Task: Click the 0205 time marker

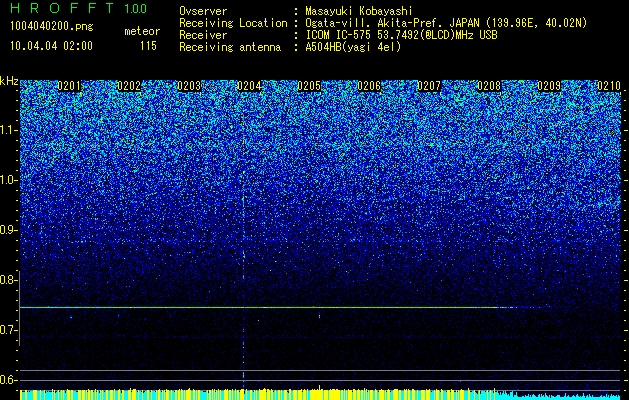Action: tap(309, 86)
